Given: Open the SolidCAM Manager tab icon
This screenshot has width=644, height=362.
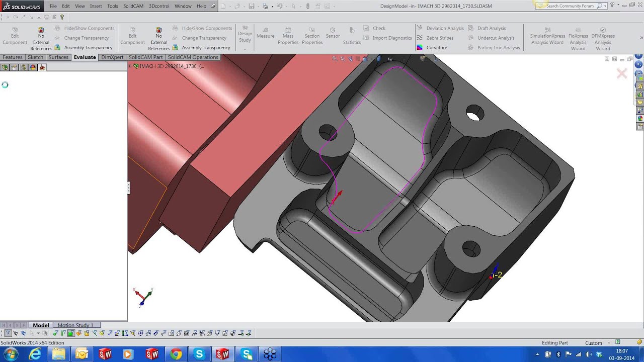Looking at the screenshot, I should tap(42, 67).
